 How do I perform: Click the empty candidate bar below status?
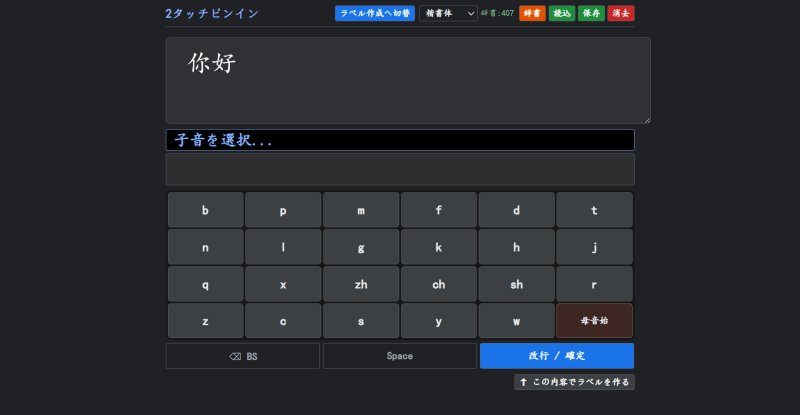400,169
